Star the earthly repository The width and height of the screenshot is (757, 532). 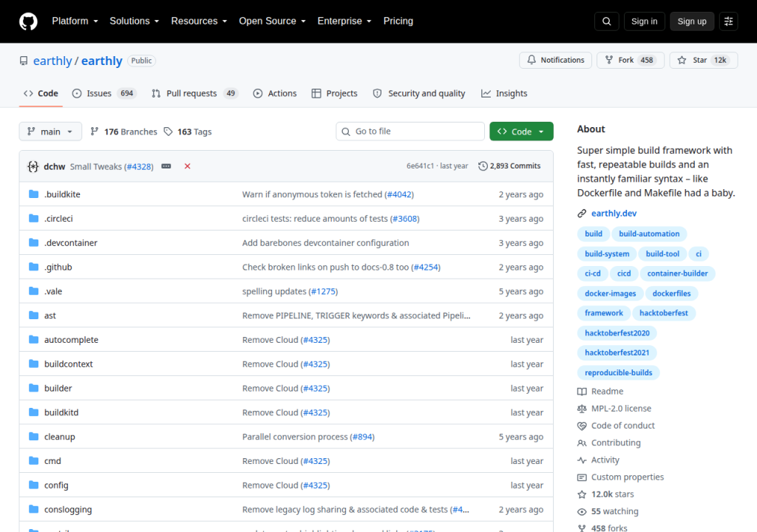point(704,60)
